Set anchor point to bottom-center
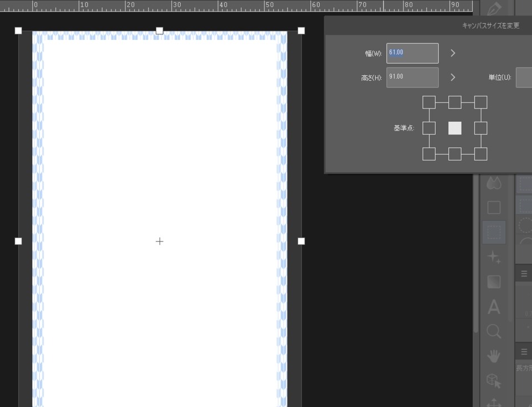 [x=454, y=154]
